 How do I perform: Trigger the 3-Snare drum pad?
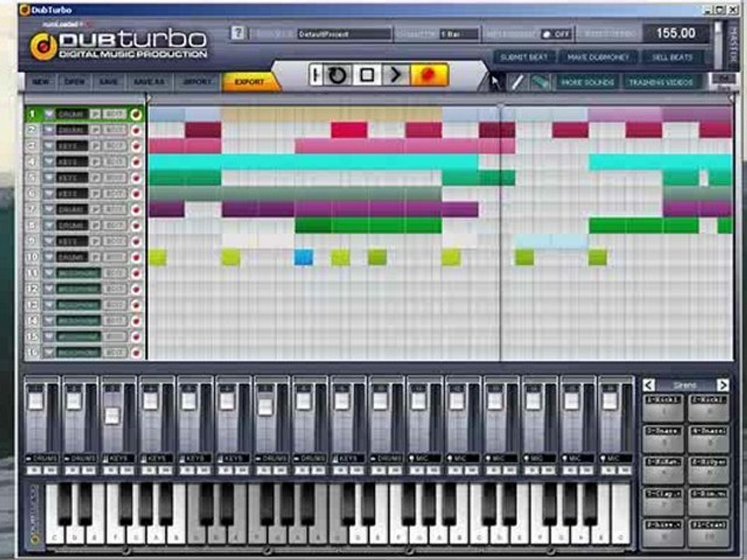point(663,439)
